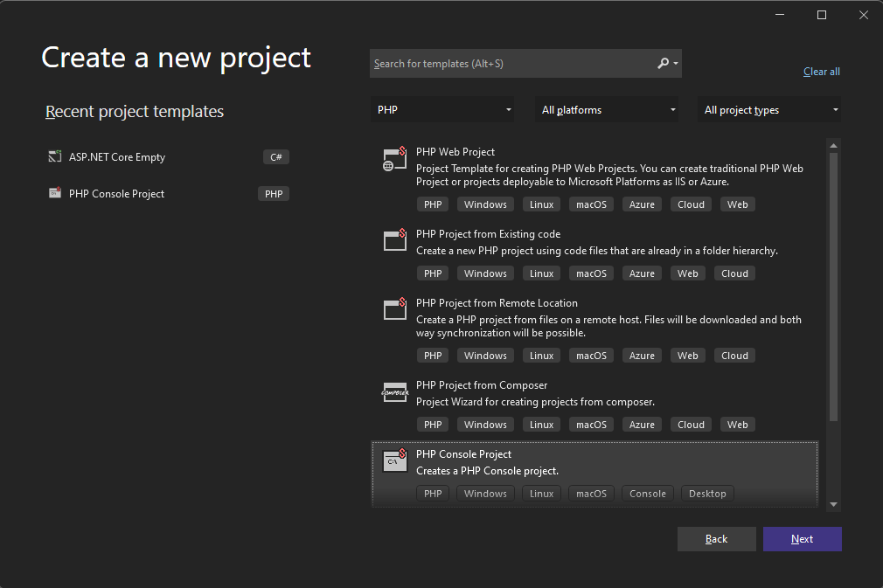
Task: Open the PHP language filter dropdown
Action: click(442, 110)
